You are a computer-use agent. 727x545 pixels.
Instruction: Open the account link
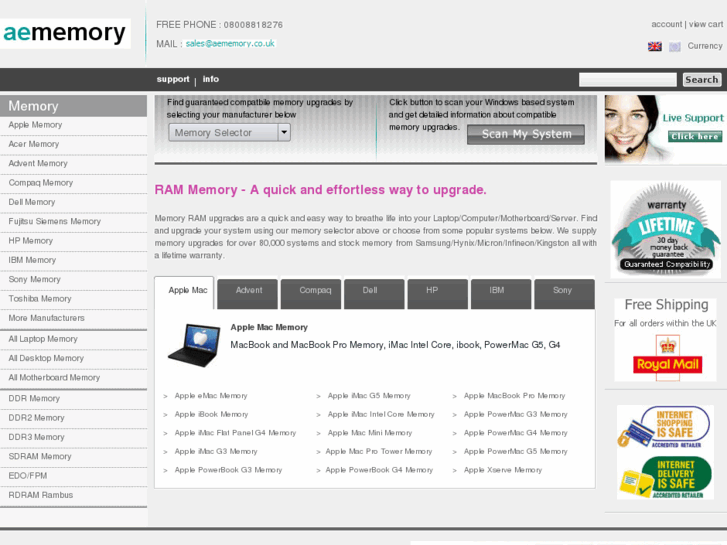pyautogui.click(x=667, y=24)
